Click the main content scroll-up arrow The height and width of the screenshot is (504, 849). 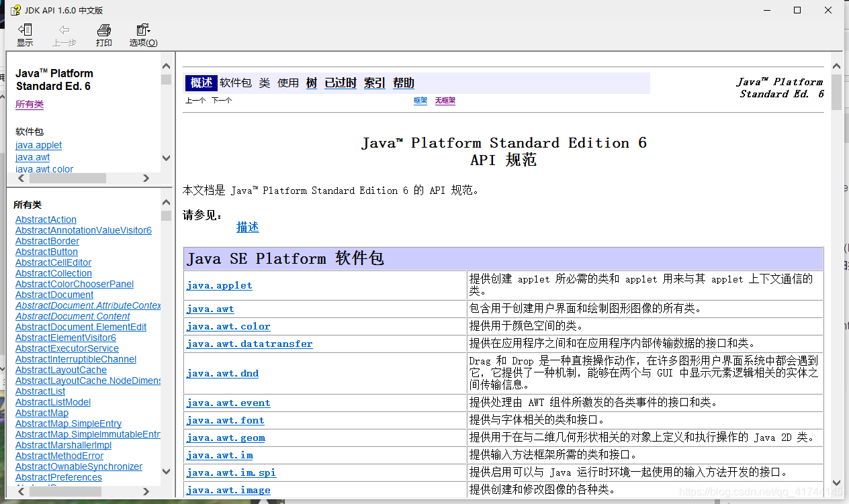coord(836,66)
